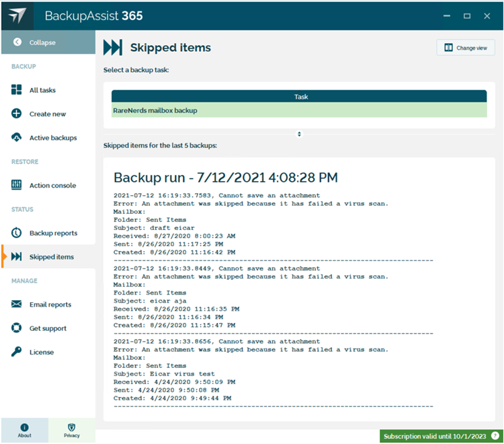Viewport: 504px width, 444px height.
Task: Click the Sent: 8/26/2020 11:16:34 PM line
Action: pyautogui.click(x=168, y=317)
